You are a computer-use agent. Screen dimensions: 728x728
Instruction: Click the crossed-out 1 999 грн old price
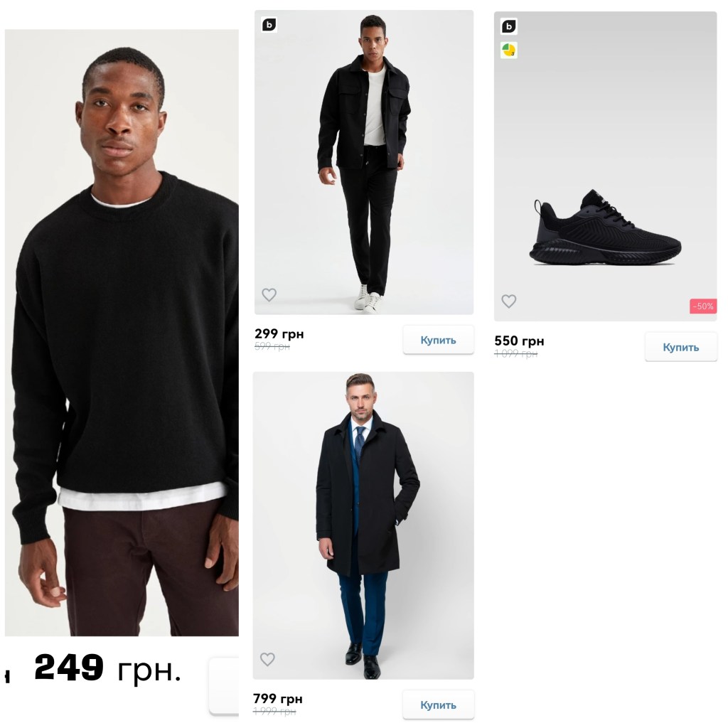(x=274, y=711)
